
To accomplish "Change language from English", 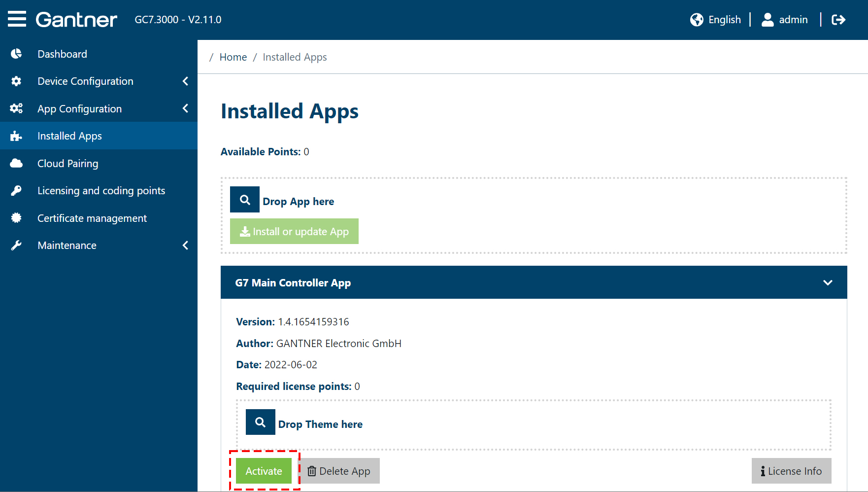I will pos(724,20).
